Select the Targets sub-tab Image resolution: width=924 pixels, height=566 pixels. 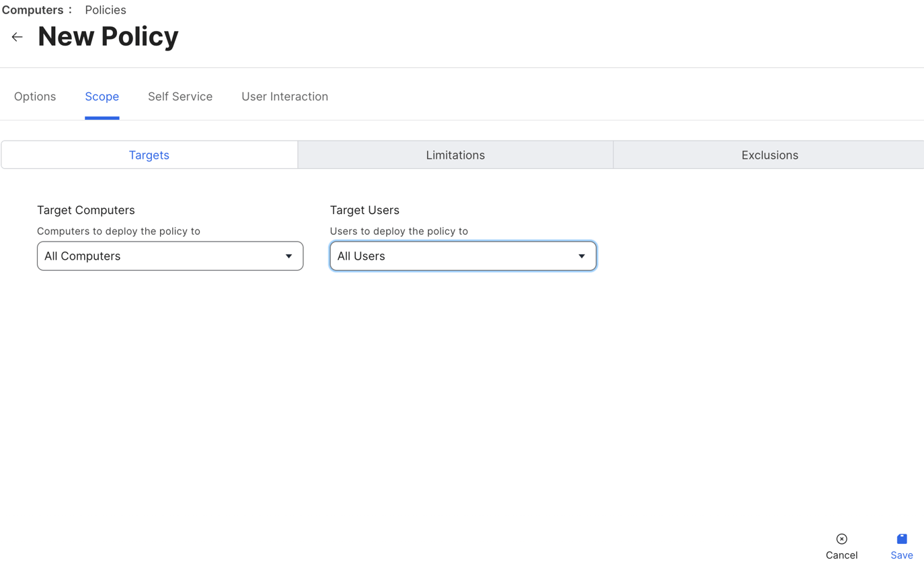coord(149,155)
